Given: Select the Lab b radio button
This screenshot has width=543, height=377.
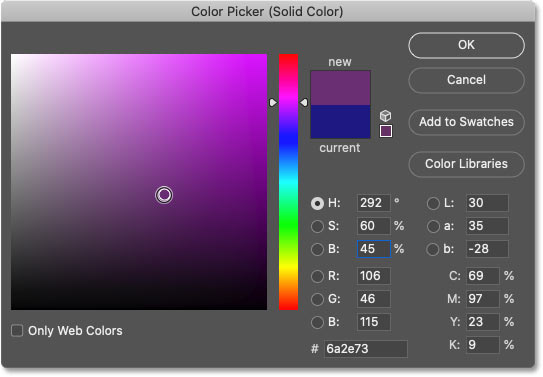Looking at the screenshot, I should tap(433, 249).
